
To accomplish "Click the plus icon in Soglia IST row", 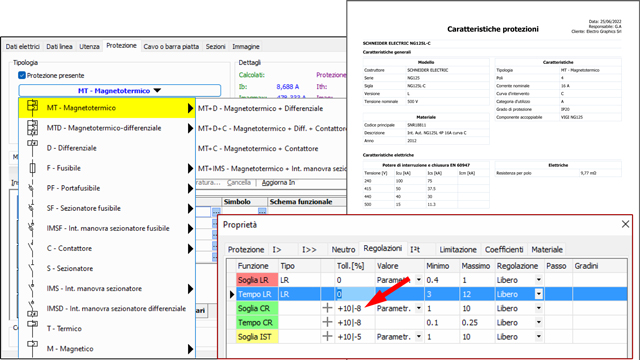I will (x=327, y=336).
